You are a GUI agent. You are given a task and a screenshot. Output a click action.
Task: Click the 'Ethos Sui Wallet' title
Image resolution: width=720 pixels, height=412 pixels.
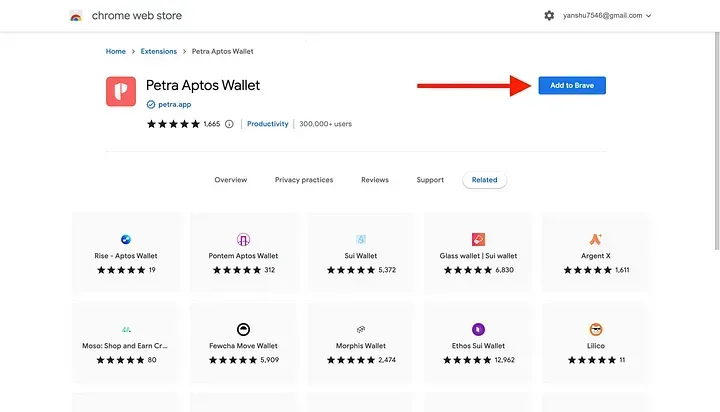coord(478,346)
